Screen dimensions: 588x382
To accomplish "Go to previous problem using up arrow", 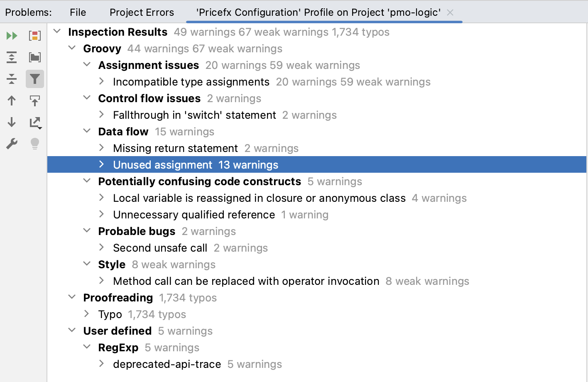I will click(12, 100).
